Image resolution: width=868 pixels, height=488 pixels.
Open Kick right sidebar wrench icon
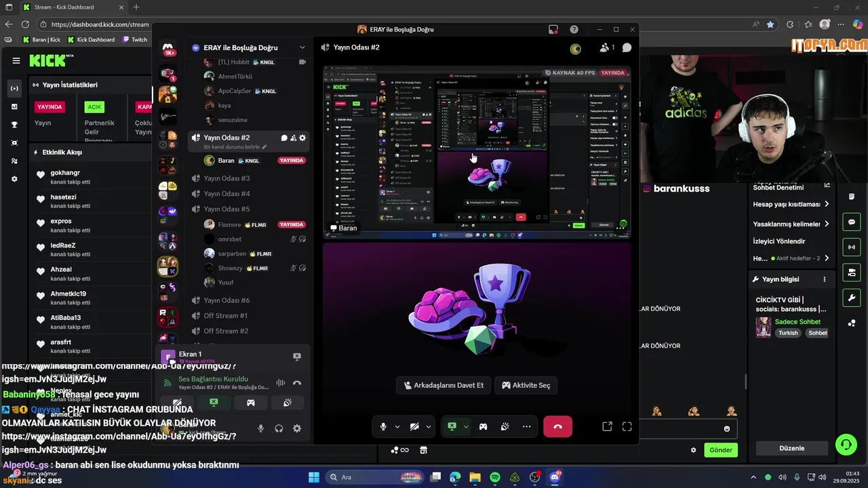(852, 298)
